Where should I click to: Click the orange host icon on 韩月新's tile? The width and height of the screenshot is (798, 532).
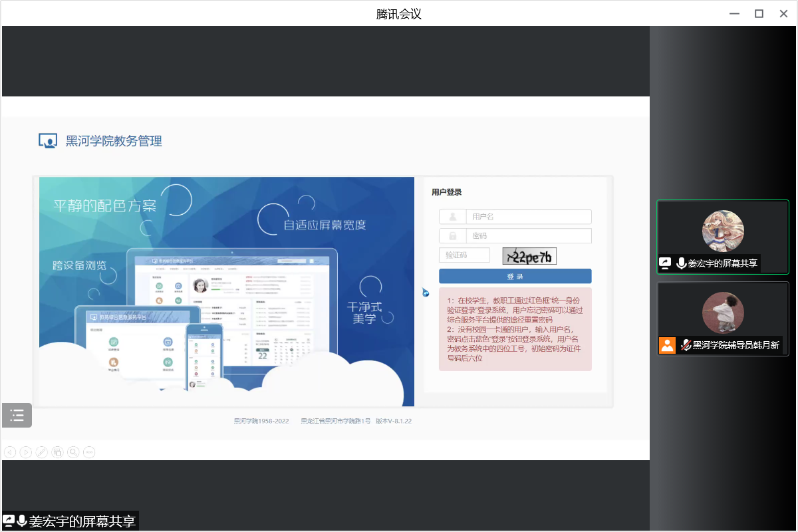click(667, 345)
